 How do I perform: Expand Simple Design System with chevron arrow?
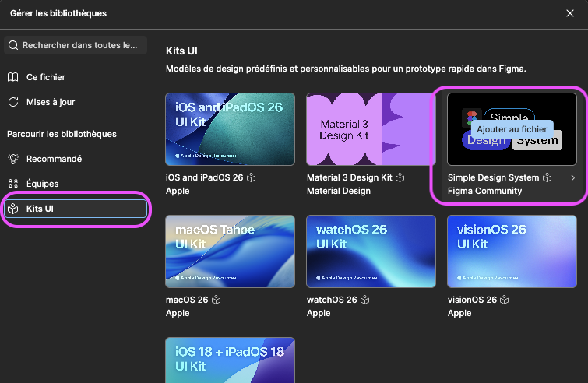tap(572, 178)
